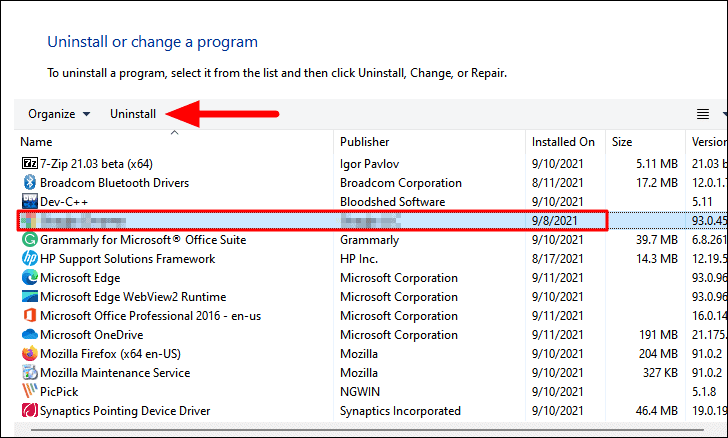Click the Microsoft OneDrive cloud icon
Screen dimensions: 728x438
click(x=30, y=334)
